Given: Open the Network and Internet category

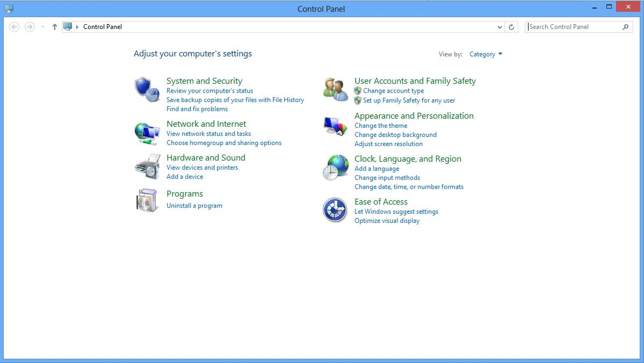Looking at the screenshot, I should tap(206, 124).
